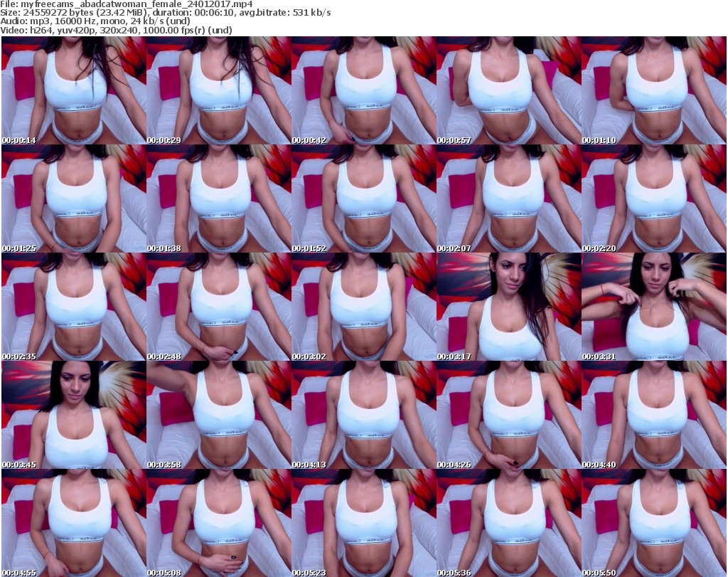Select the thumbnail at timestamp 00:01:38
This screenshot has height=577, width=728.
[219, 198]
